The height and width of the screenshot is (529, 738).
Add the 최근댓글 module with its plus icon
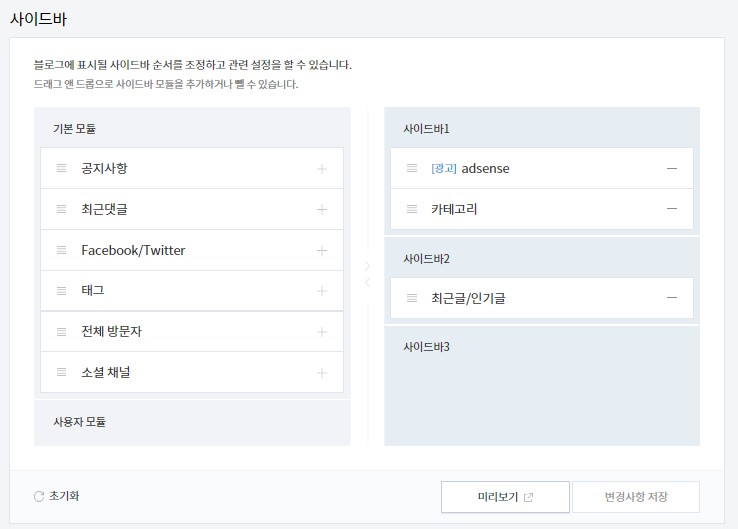322,209
